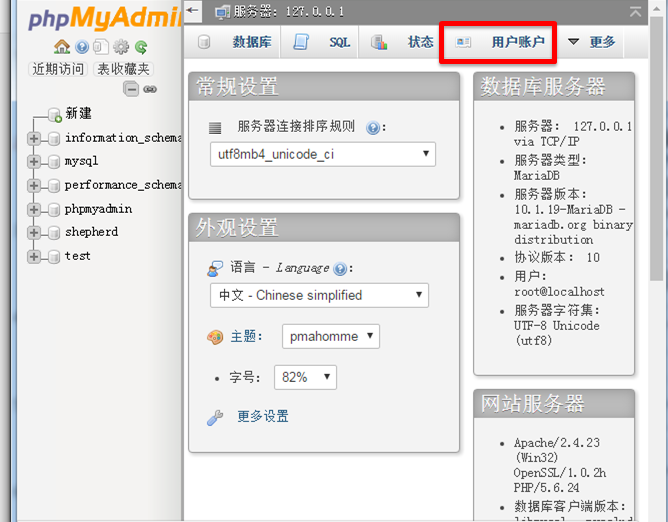Expand the mysql database tree node
This screenshot has width=668, height=522.
click(x=34, y=161)
